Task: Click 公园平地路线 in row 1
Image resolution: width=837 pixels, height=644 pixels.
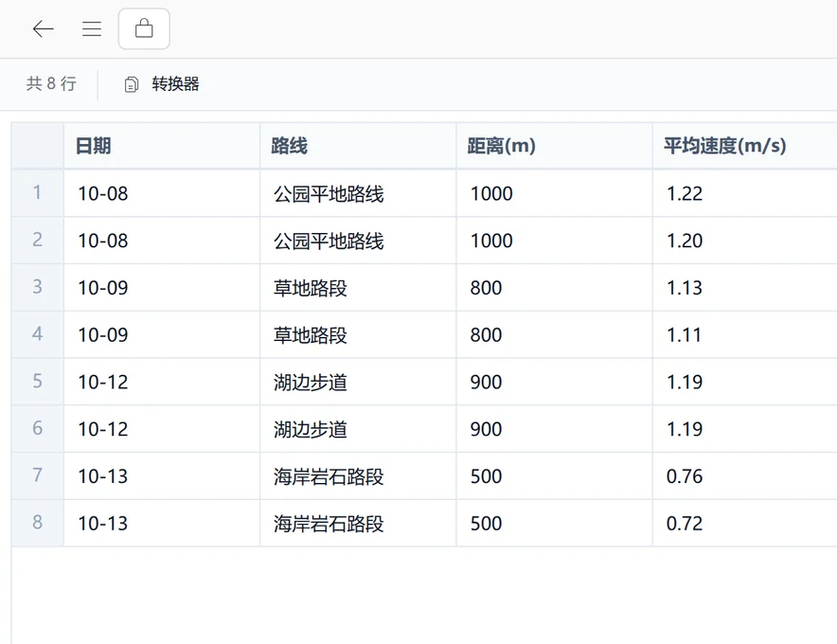Action: [x=329, y=193]
